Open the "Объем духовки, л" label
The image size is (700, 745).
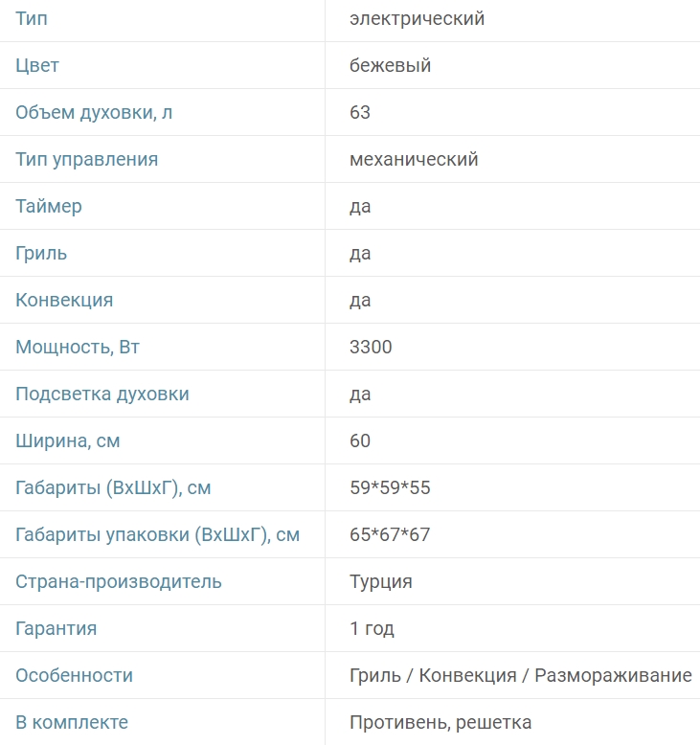(94, 113)
